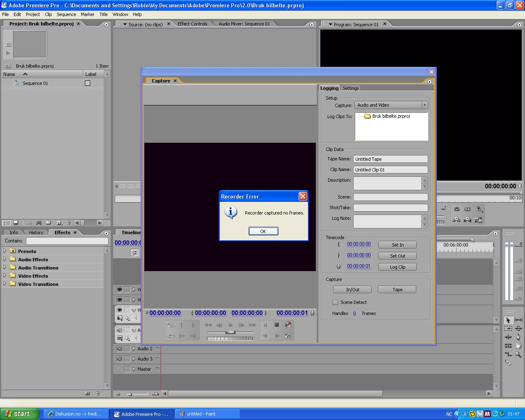Switch to the Settings tab in Capture
This screenshot has height=420, width=525.
pyautogui.click(x=351, y=88)
